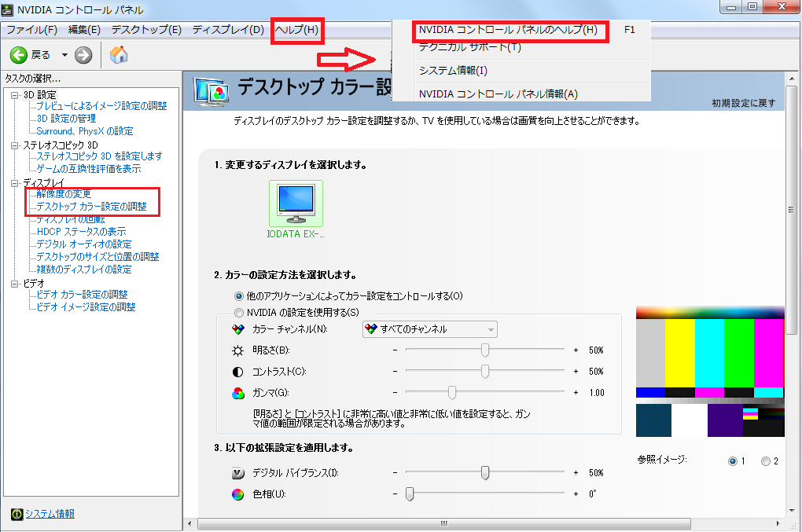802x532 pixels.
Task: Open the ディスプレイ(D) menu
Action: point(228,30)
